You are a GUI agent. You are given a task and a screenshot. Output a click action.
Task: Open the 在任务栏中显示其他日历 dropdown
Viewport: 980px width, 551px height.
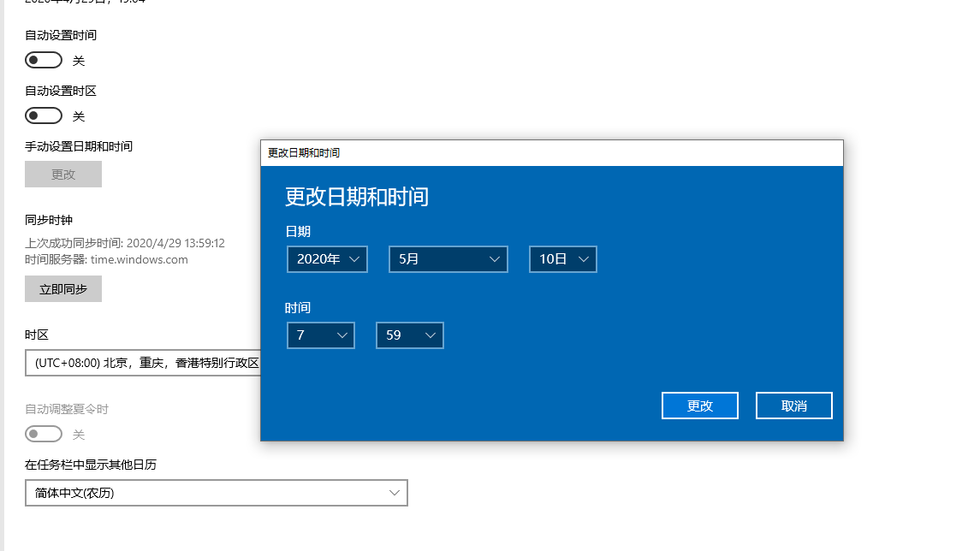coord(216,493)
